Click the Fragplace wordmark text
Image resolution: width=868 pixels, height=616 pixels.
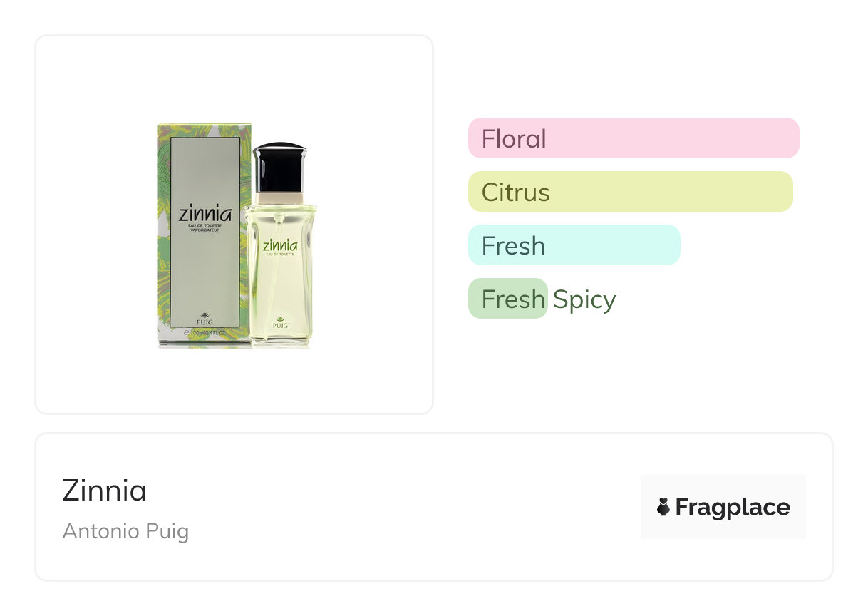(x=733, y=507)
